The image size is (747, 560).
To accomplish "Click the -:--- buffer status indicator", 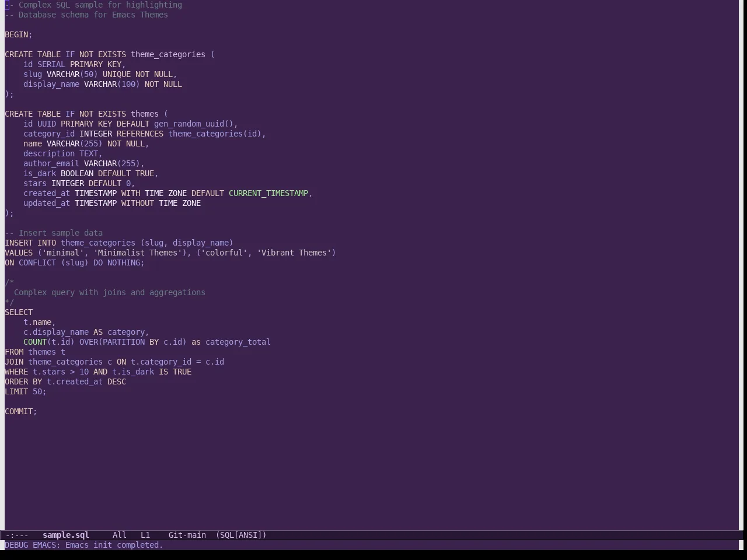I will (17, 535).
